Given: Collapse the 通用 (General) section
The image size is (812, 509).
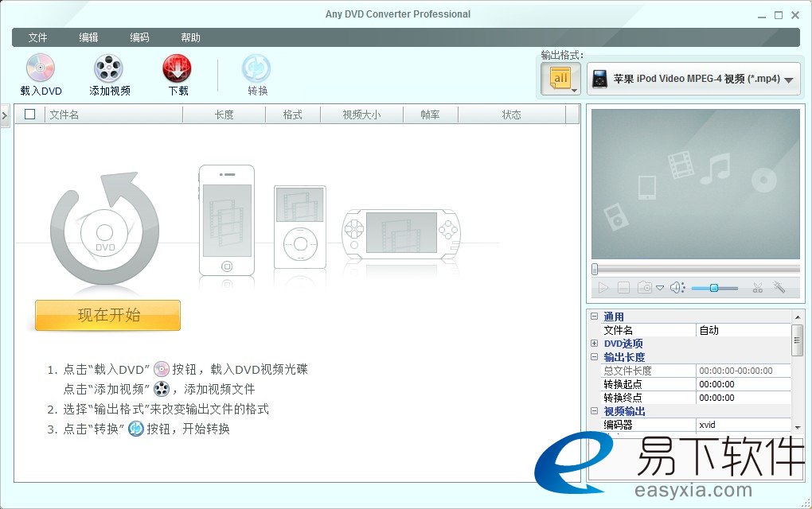Looking at the screenshot, I should (594, 317).
